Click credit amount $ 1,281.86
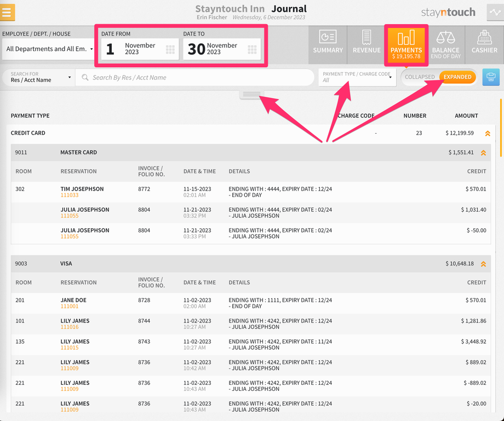This screenshot has width=504, height=421. [x=473, y=320]
